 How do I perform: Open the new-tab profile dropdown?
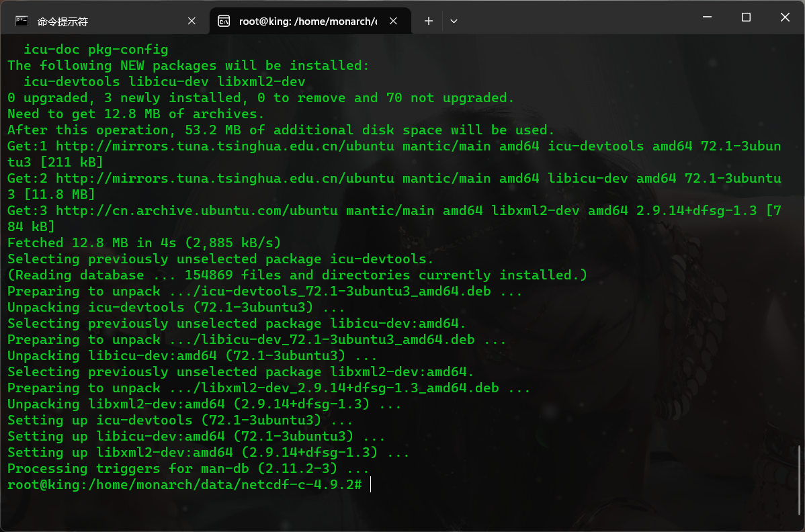pos(454,21)
